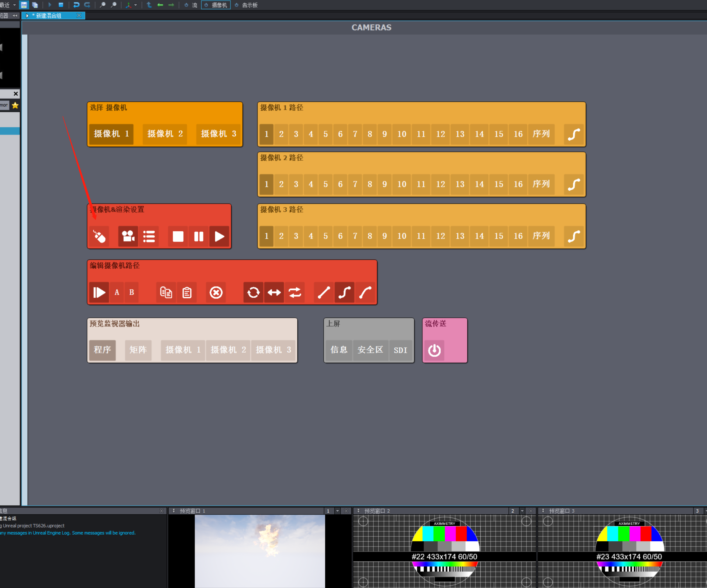This screenshot has width=707, height=588.
Task: Choose path 10 for camera 1
Action: pyautogui.click(x=402, y=134)
